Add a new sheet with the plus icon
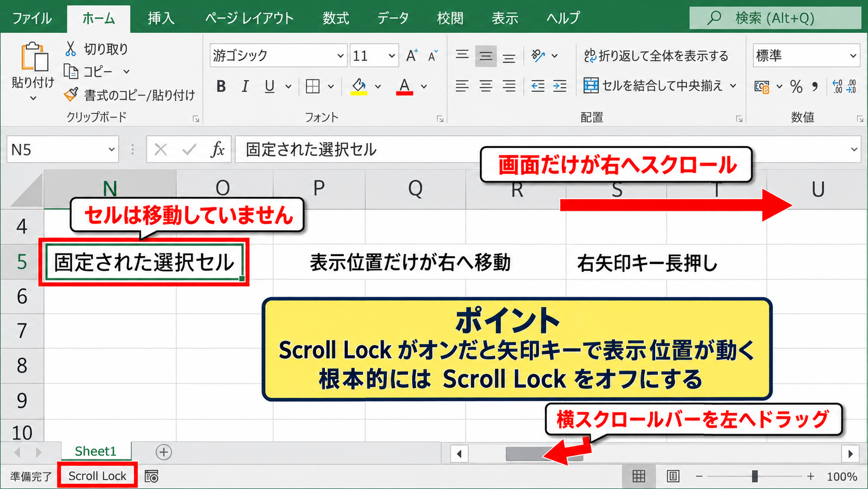 tap(164, 452)
